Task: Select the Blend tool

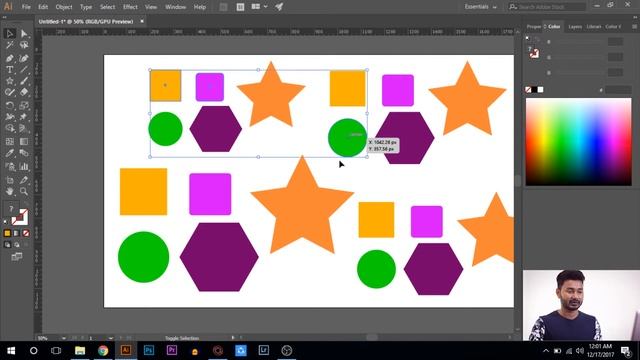Action: (24, 153)
